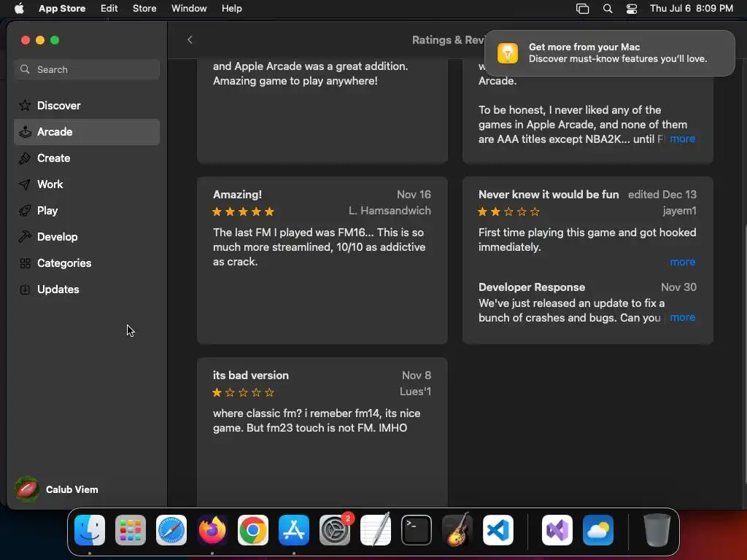Launch Firefox from the Dock
This screenshot has height=560, width=747.
point(212,530)
